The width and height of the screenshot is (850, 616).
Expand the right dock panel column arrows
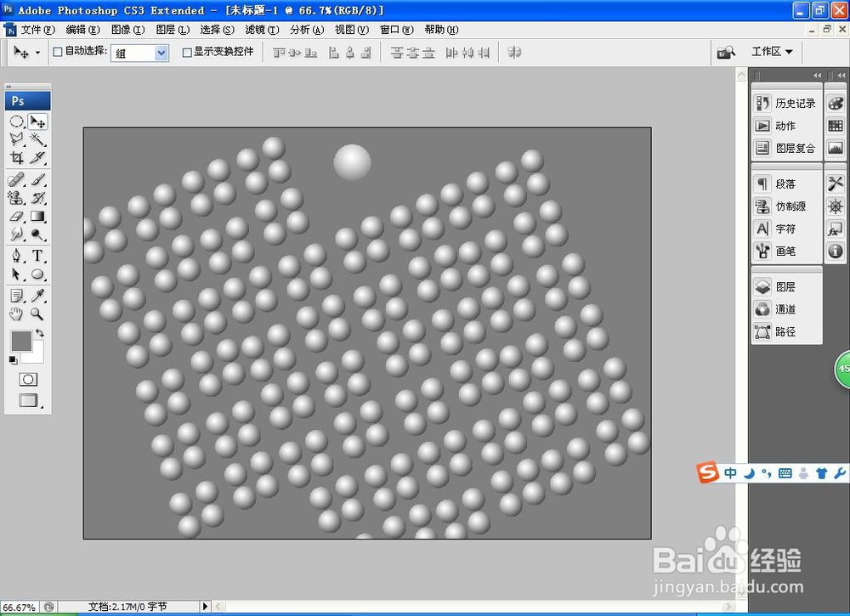(841, 76)
